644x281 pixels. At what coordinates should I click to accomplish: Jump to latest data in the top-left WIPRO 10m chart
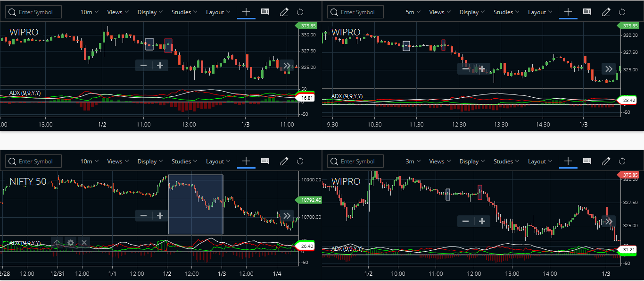click(287, 66)
